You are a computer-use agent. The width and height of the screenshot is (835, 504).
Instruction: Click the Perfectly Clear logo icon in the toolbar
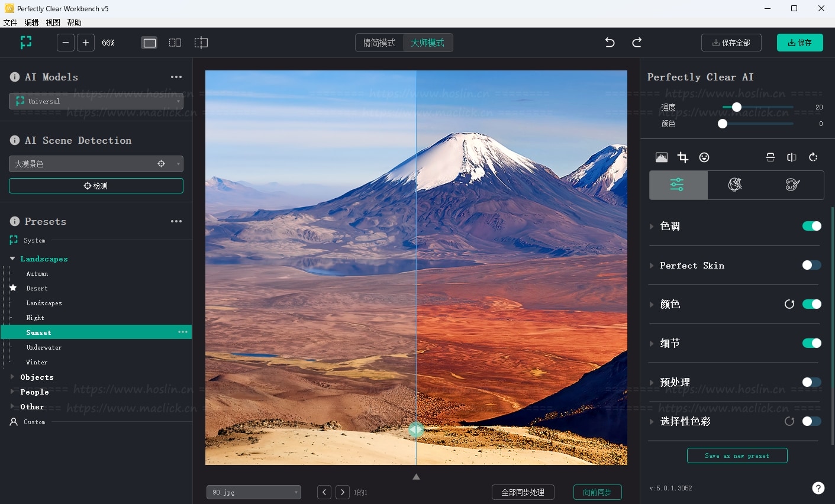(26, 43)
